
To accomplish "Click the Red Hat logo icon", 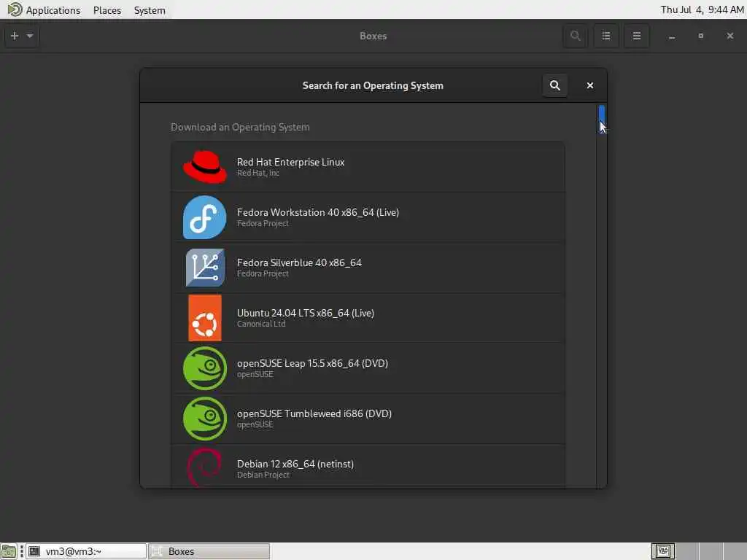I will pos(205,167).
